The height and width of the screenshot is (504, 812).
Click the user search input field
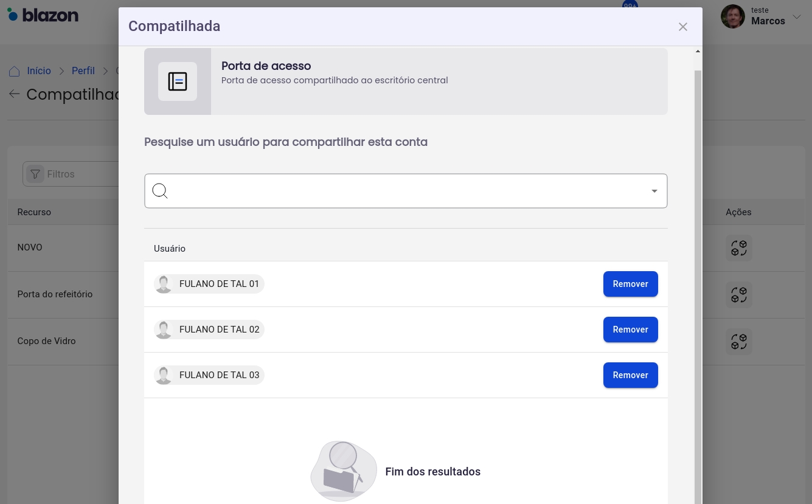point(405,191)
